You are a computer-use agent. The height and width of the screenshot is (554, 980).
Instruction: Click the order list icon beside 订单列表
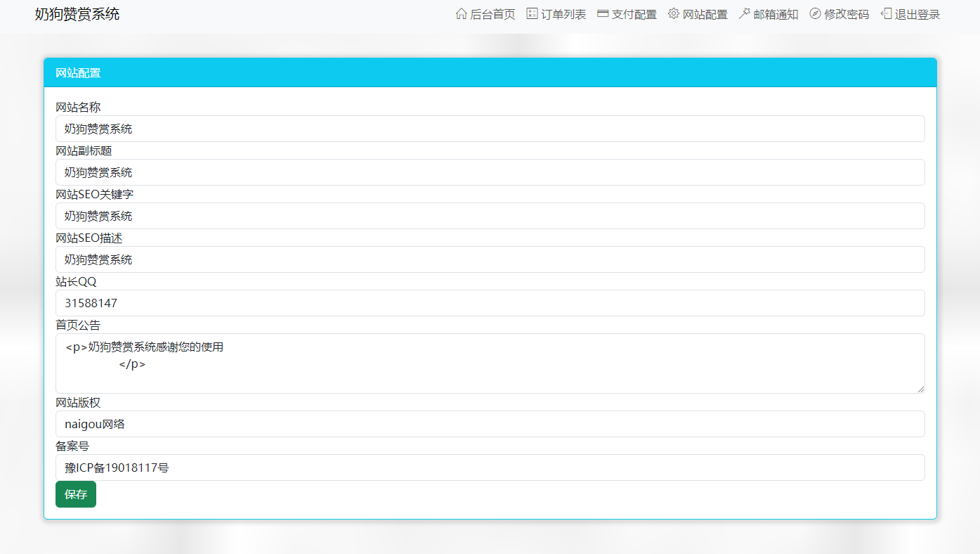(532, 13)
